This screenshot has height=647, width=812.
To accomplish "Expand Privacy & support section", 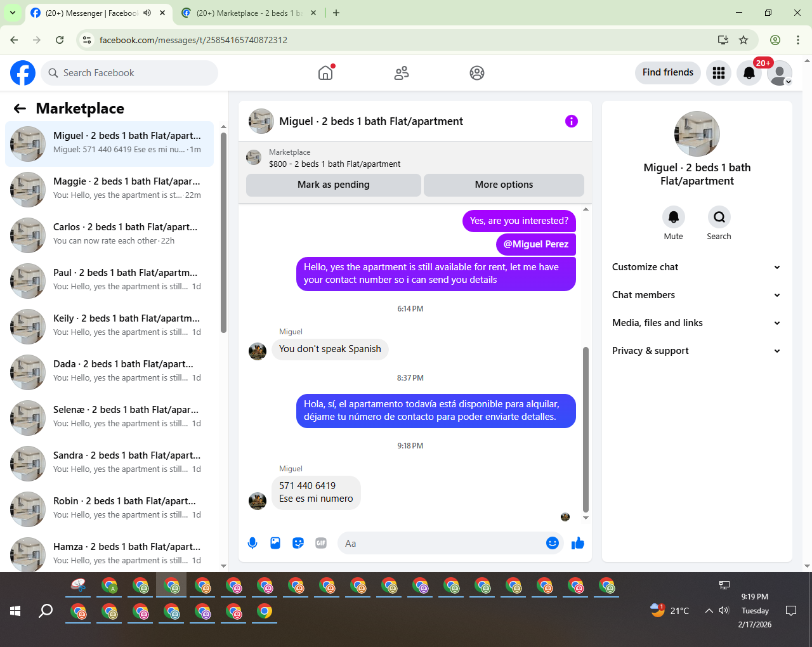I will pos(697,351).
